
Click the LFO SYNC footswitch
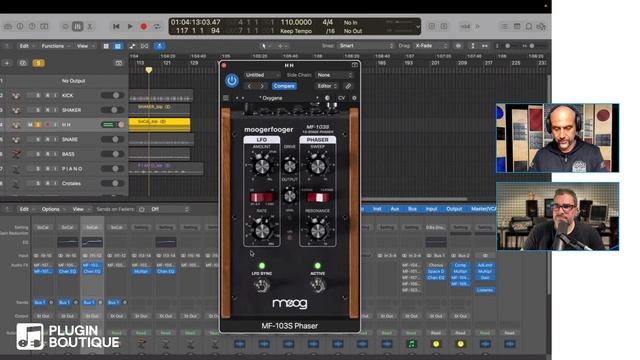pyautogui.click(x=262, y=285)
